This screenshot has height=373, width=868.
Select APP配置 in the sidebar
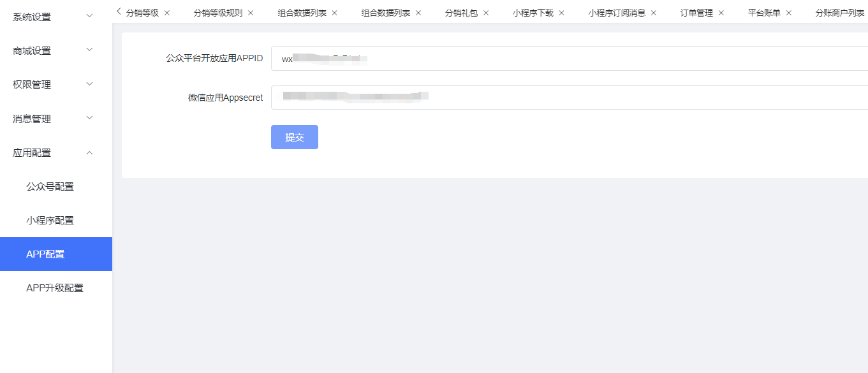pyautogui.click(x=56, y=254)
